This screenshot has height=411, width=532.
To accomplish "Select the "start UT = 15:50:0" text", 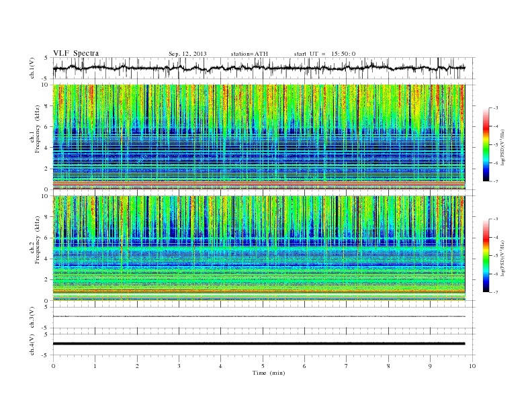I will pyautogui.click(x=324, y=54).
